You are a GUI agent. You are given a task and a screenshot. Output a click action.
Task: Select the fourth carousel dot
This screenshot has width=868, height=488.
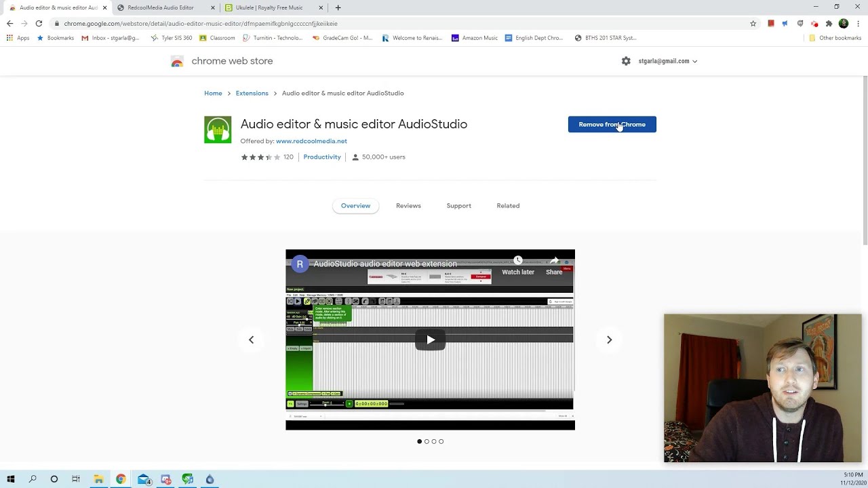click(441, 441)
